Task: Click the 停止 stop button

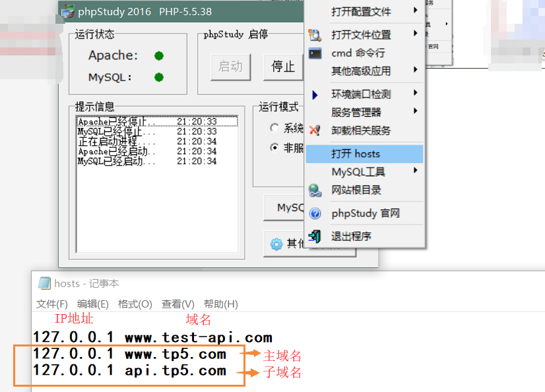Action: (283, 67)
